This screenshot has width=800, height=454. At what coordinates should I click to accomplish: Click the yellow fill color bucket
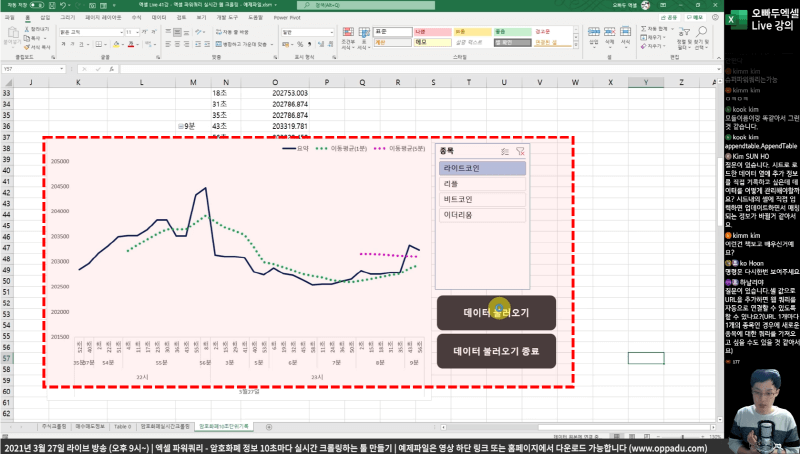click(116, 44)
